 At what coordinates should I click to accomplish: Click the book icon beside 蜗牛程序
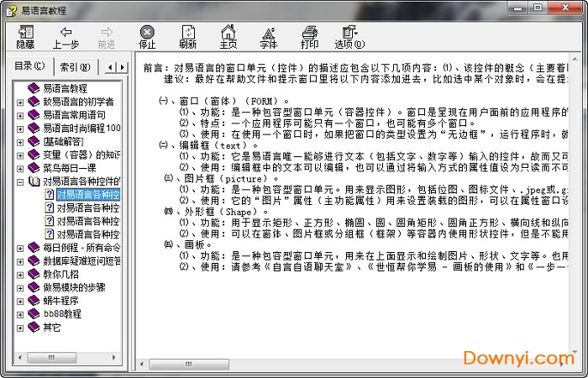34,301
